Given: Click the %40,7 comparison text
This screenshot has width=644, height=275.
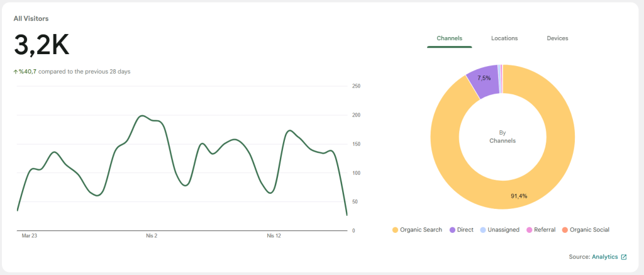Looking at the screenshot, I should (28, 72).
